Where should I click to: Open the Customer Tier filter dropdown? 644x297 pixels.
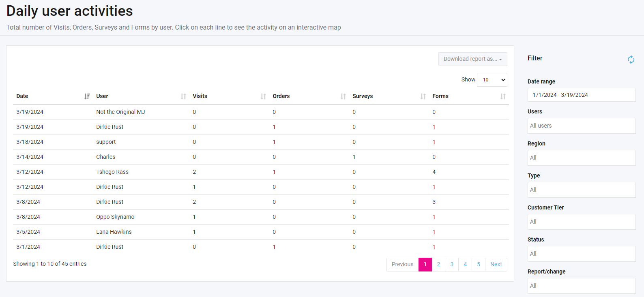coord(581,222)
